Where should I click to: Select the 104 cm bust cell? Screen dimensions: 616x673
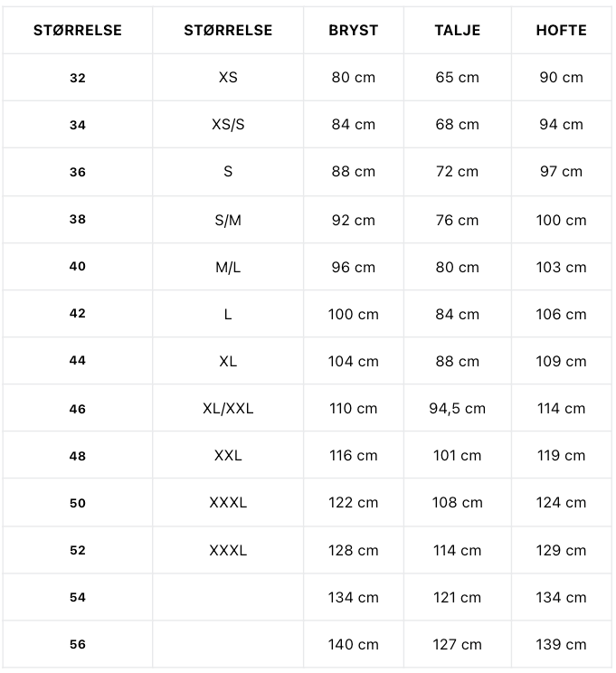pos(354,361)
